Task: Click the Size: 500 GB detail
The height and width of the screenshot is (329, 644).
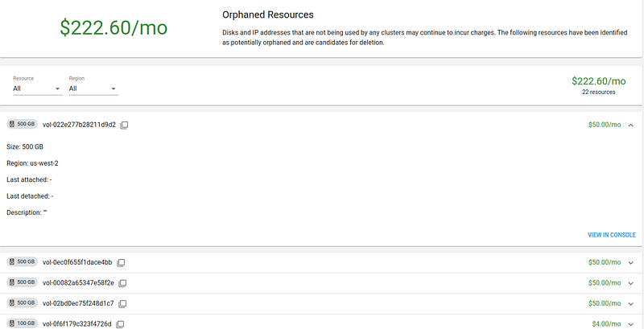Action: point(25,147)
